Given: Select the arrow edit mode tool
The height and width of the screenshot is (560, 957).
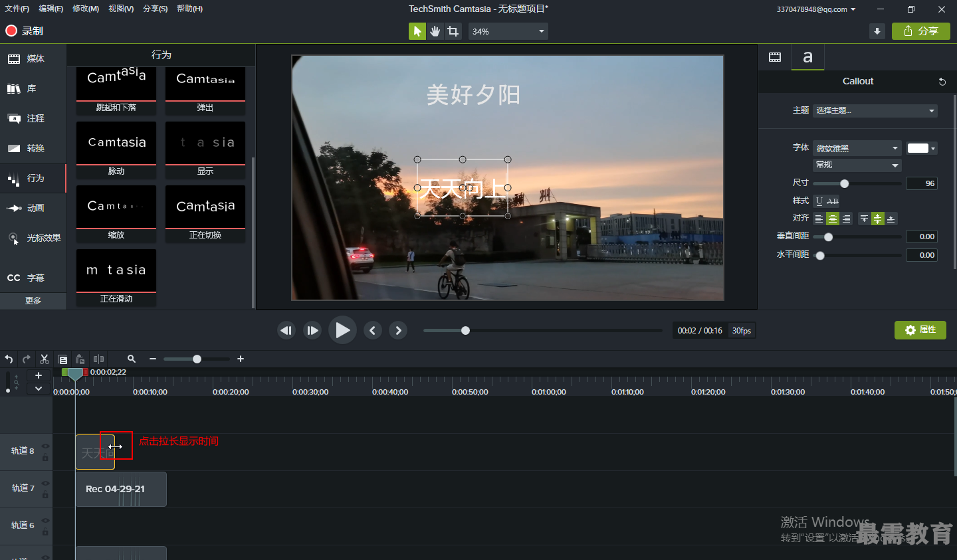Looking at the screenshot, I should (x=417, y=31).
